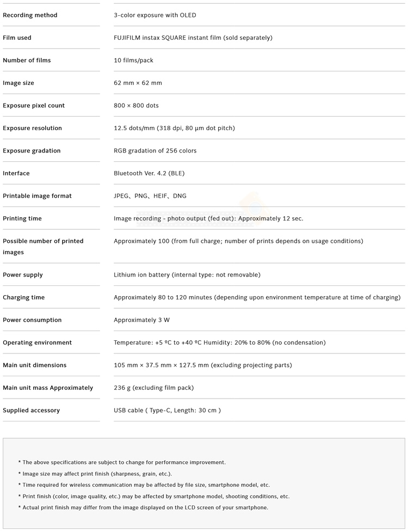Click the 'Exposure resolution' label
The width and height of the screenshot is (408, 532).
click(32, 128)
